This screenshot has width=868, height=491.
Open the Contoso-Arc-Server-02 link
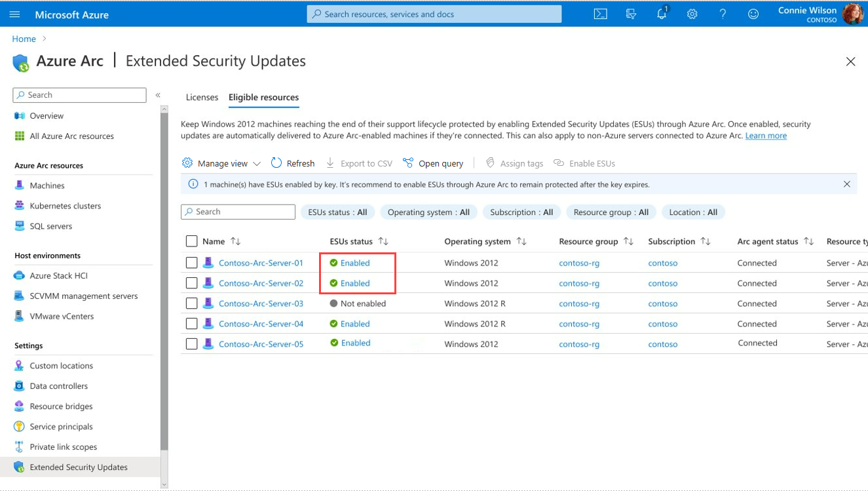click(261, 283)
